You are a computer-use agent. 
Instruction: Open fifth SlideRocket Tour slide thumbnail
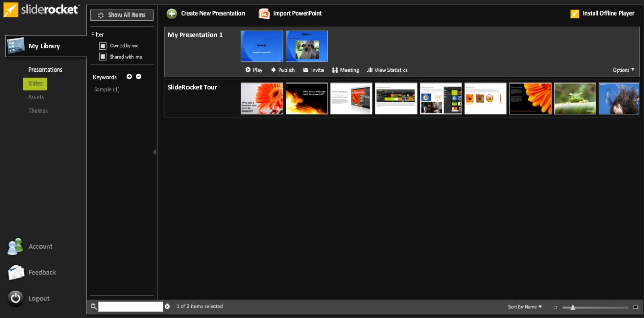[x=440, y=99]
